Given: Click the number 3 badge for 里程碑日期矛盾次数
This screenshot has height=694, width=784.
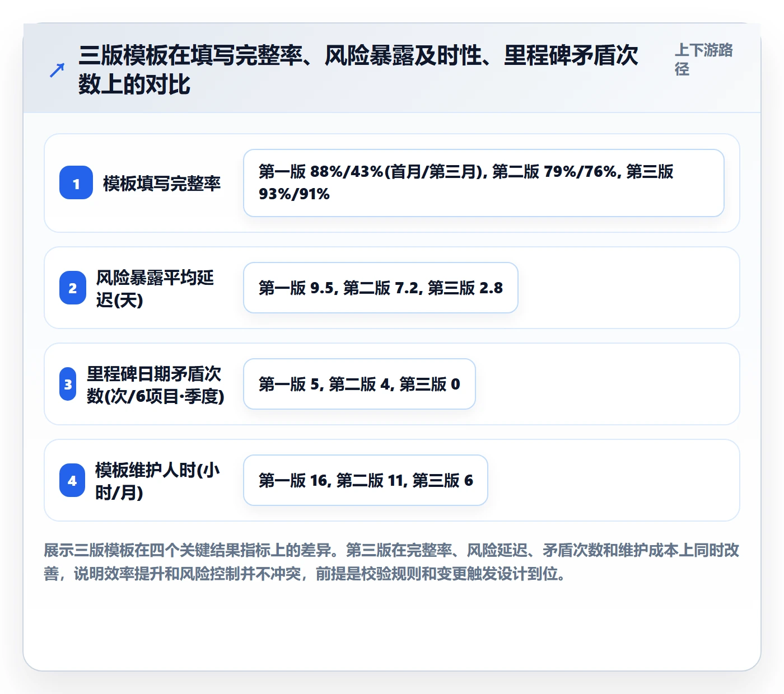Looking at the screenshot, I should pyautogui.click(x=68, y=384).
